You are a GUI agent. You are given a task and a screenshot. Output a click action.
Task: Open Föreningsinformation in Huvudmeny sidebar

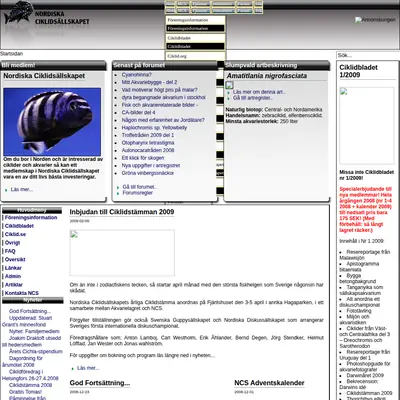[x=31, y=218]
